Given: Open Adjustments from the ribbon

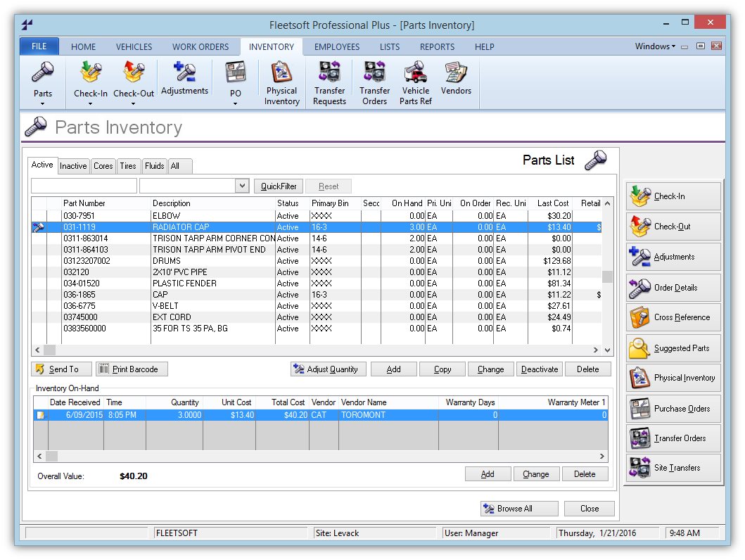Looking at the screenshot, I should [x=184, y=78].
